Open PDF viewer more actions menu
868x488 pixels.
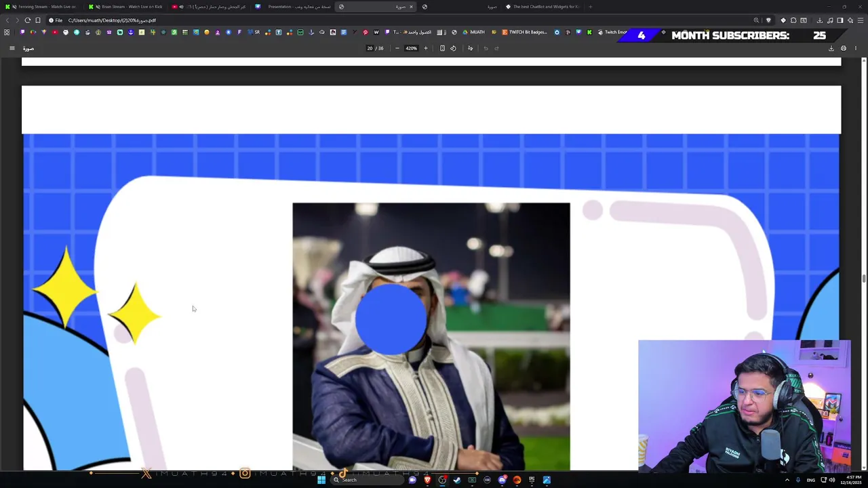[x=856, y=48]
